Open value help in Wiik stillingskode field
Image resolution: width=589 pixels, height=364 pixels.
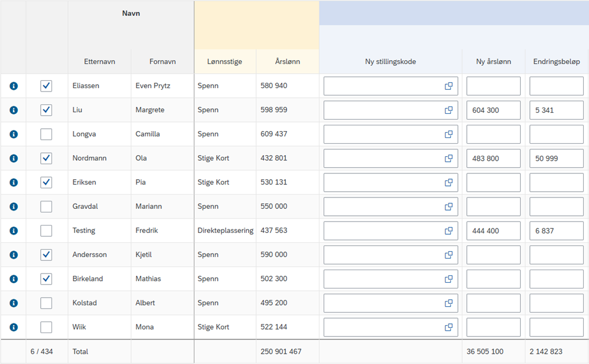pos(449,327)
